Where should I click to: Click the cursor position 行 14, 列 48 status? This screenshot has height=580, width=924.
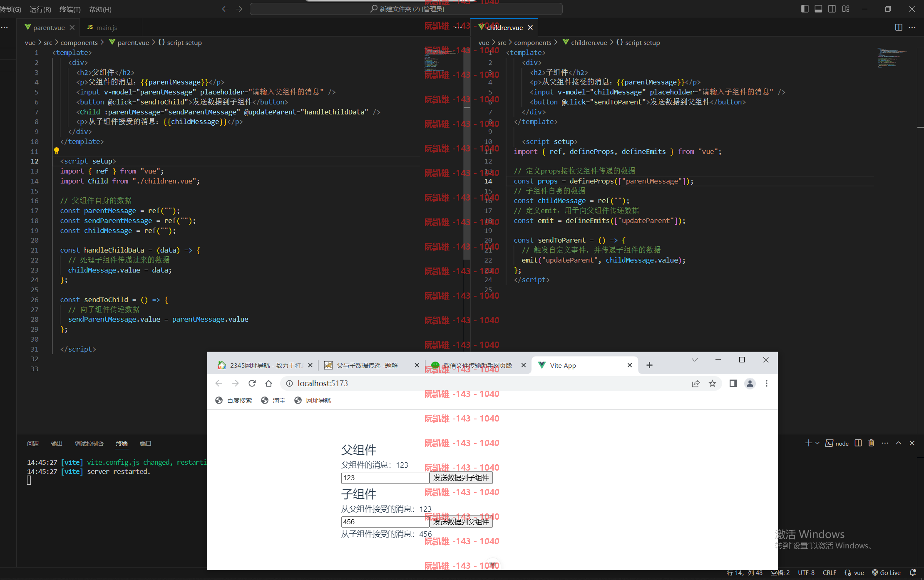(x=745, y=573)
